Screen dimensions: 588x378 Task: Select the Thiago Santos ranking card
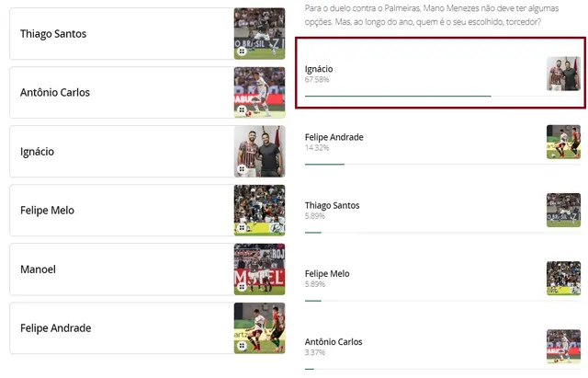point(119,34)
